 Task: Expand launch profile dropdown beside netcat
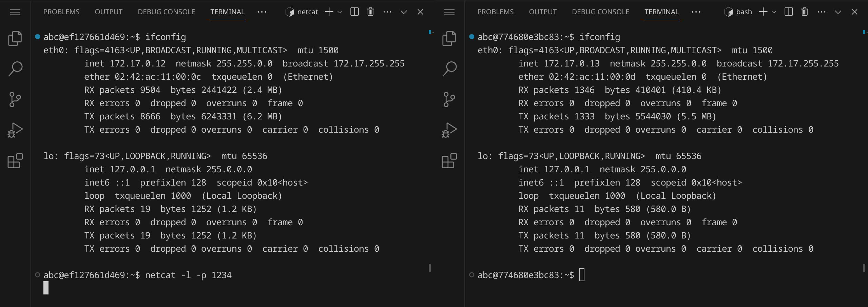(x=340, y=12)
